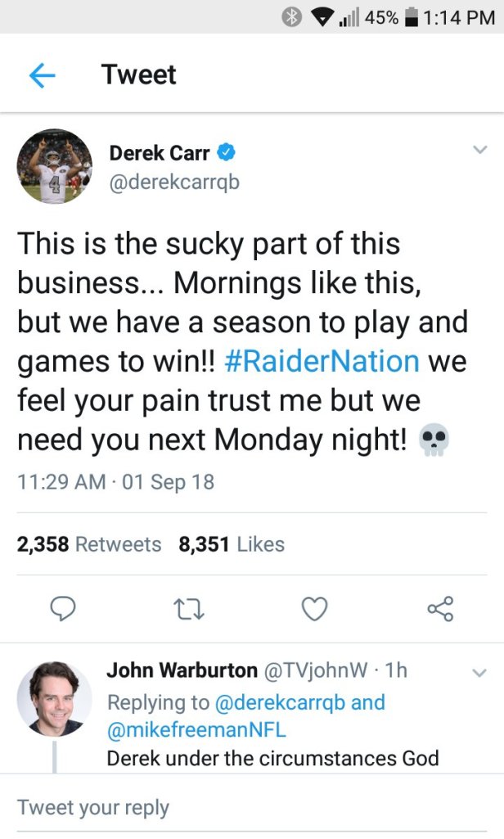Share the tweet via share icon
Viewport: 504px width, 839px height.
click(440, 608)
